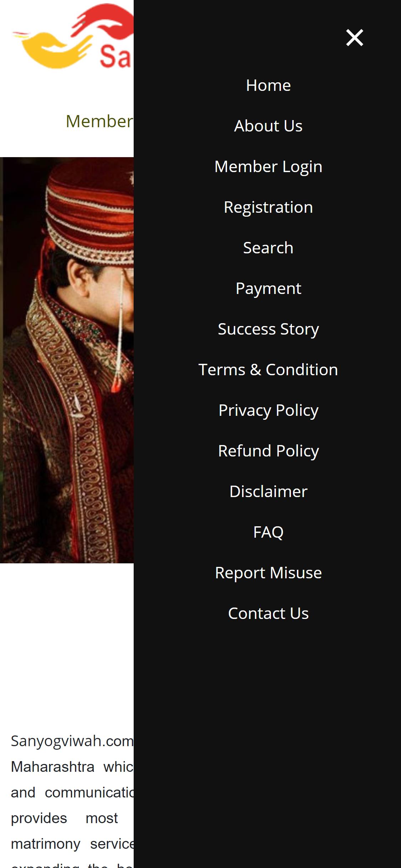Go to Contact Us page
The width and height of the screenshot is (401, 868).
[268, 614]
